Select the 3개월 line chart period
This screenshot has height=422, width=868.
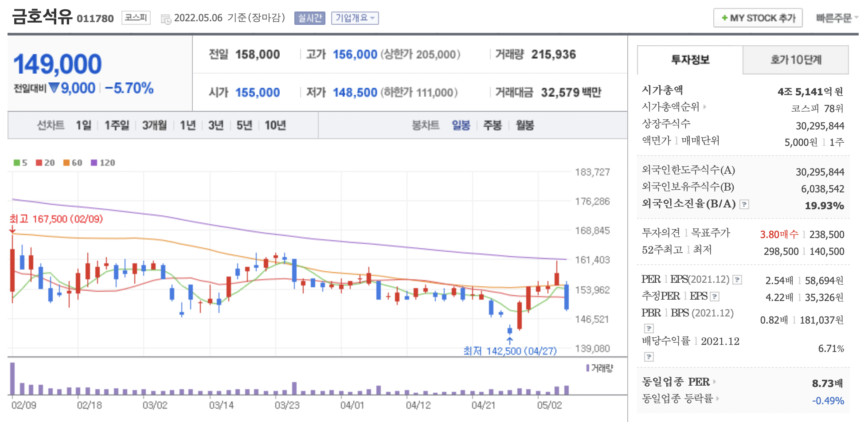(154, 125)
